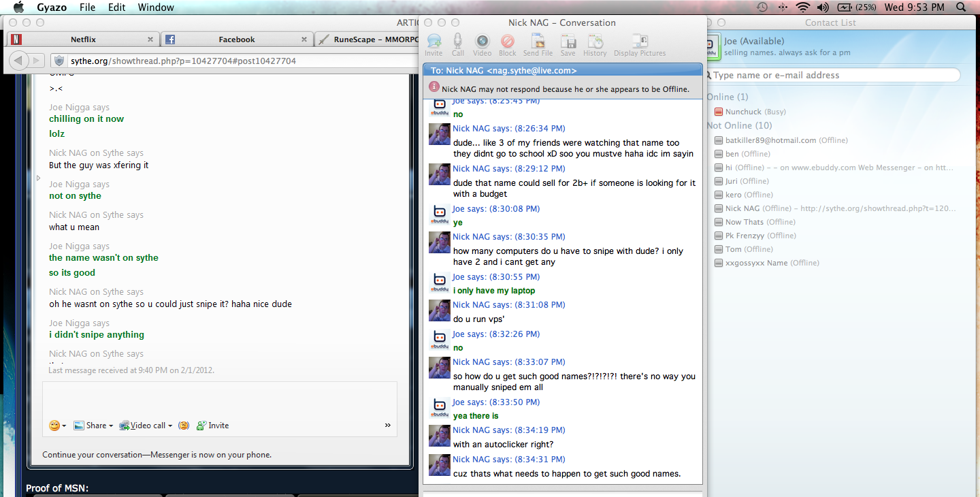
Task: Click the small triangle marker left of chat
Action: 38,178
